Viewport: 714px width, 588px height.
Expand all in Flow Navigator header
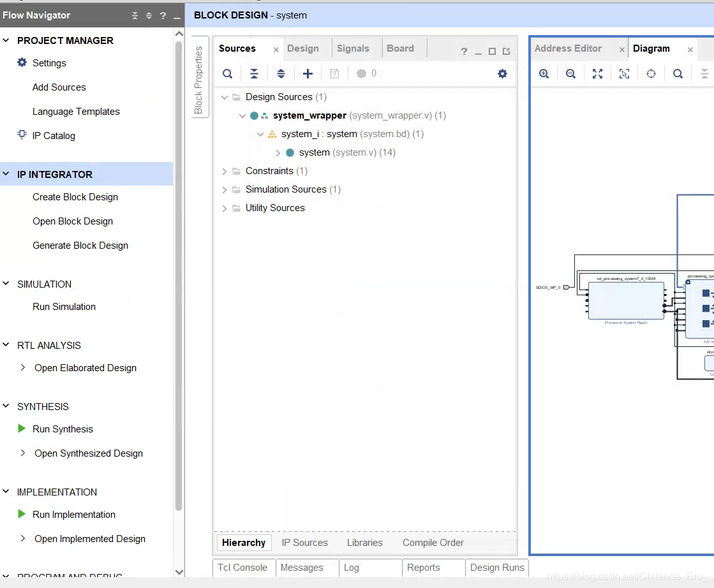[149, 15]
